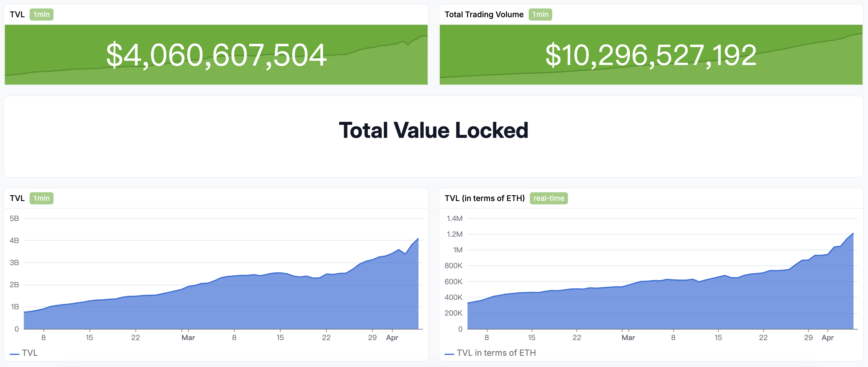The height and width of the screenshot is (367, 868).
Task: Toggle the TVL series legend entry
Action: tap(30, 353)
